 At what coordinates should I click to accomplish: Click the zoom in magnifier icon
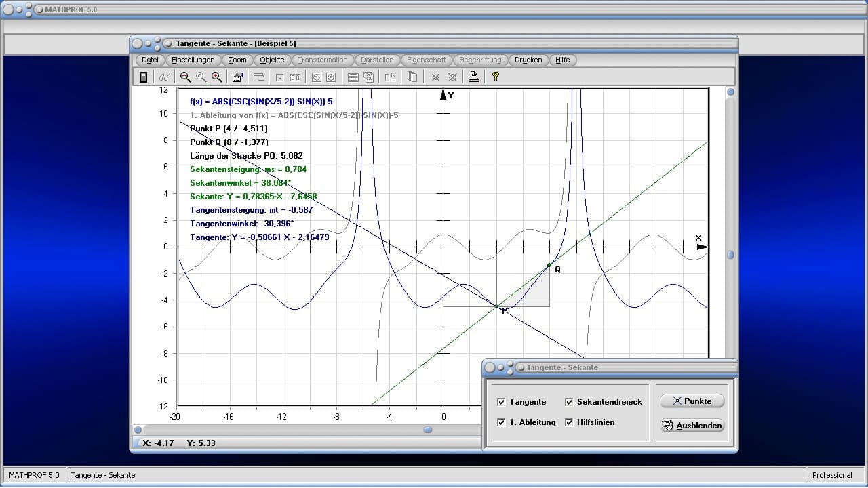[x=216, y=77]
